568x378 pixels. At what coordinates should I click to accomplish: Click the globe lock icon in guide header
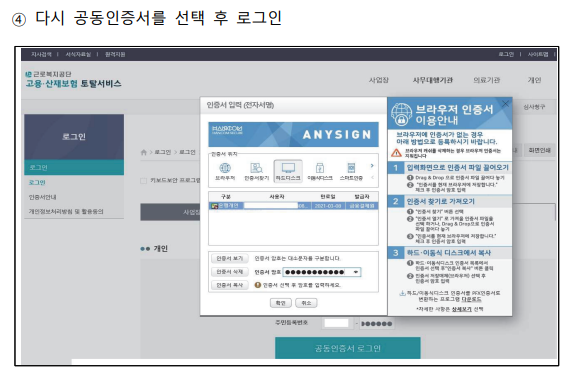pos(401,114)
